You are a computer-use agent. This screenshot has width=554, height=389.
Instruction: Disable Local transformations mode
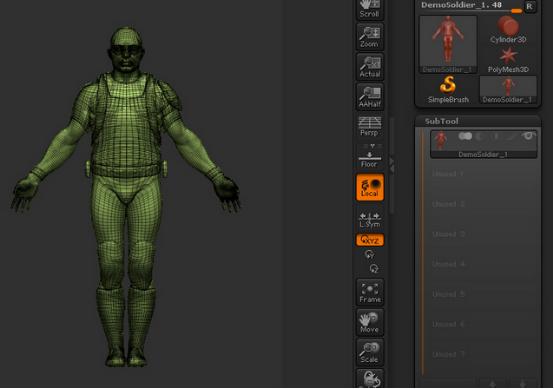(x=370, y=187)
